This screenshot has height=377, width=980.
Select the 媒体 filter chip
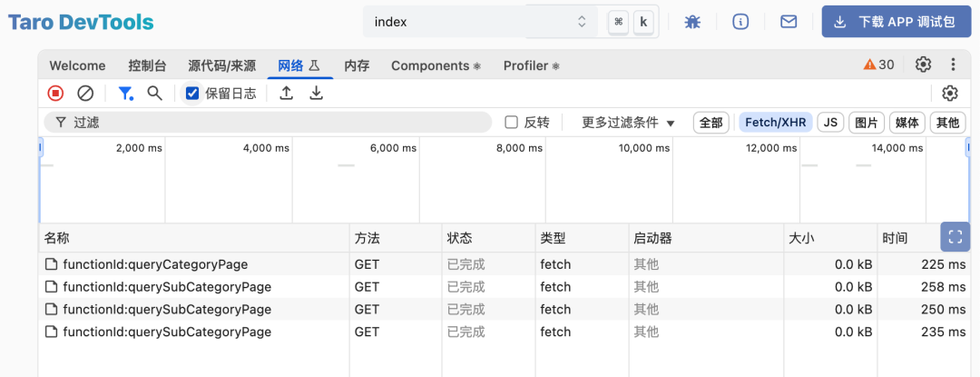click(907, 123)
